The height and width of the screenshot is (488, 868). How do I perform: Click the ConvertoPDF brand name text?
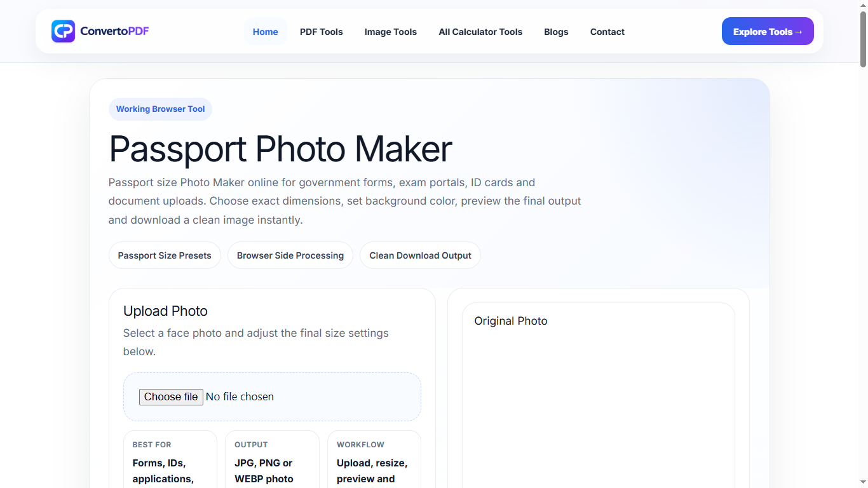coord(114,30)
